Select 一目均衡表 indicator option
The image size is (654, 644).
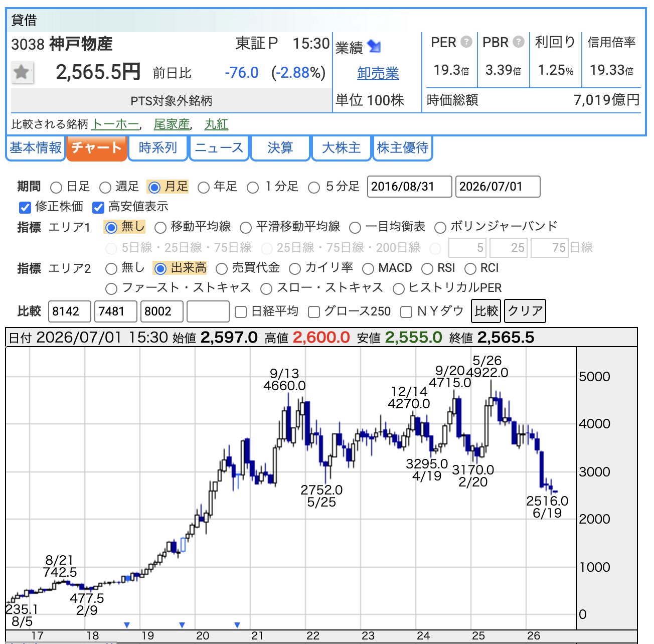[355, 228]
